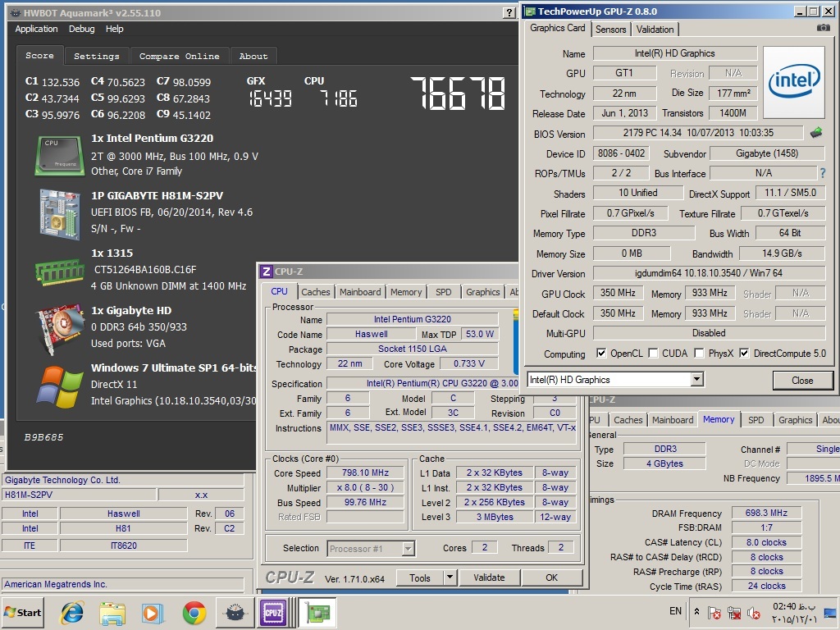Click the Bus Interface question mark icon
Viewport: 840px width, 630px height.
pos(823,173)
